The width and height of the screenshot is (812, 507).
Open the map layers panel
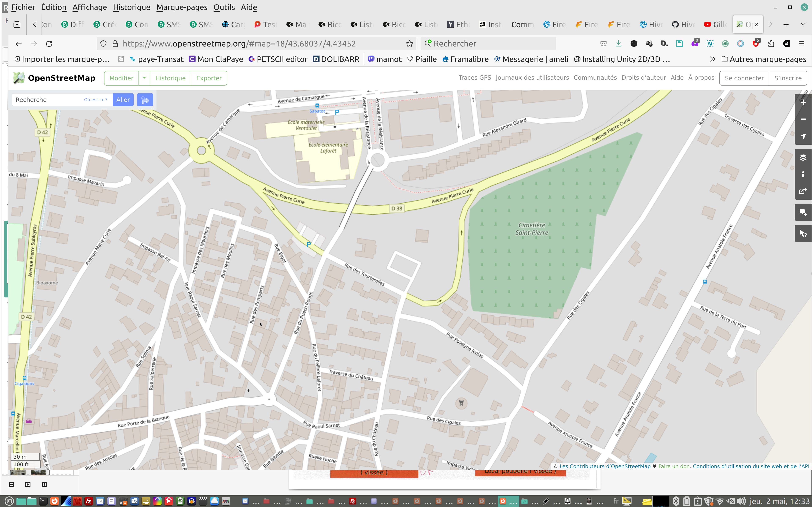click(803, 158)
